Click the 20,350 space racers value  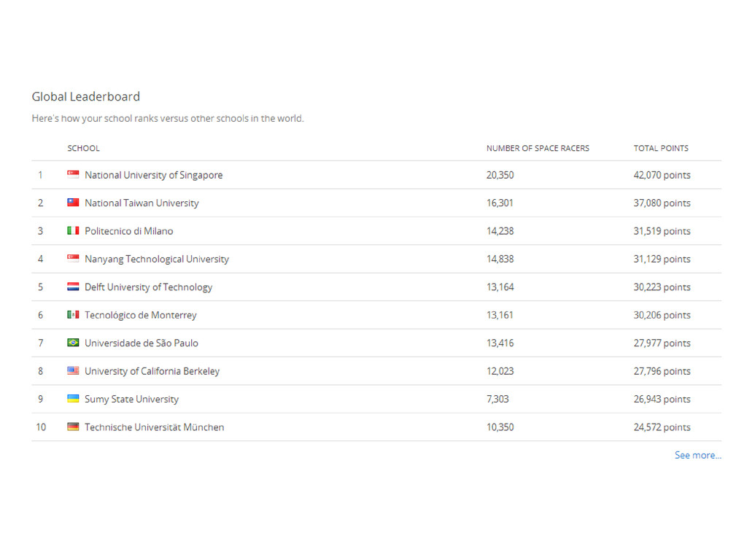[500, 175]
